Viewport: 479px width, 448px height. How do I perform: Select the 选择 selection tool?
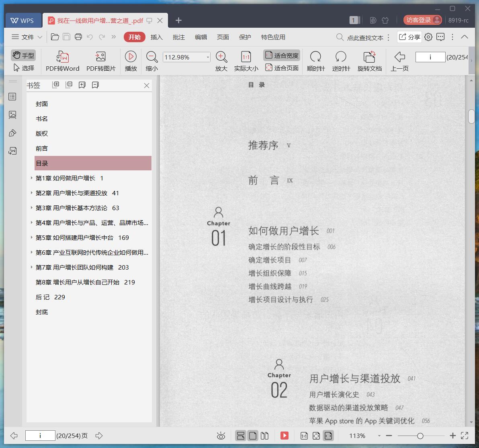[24, 68]
